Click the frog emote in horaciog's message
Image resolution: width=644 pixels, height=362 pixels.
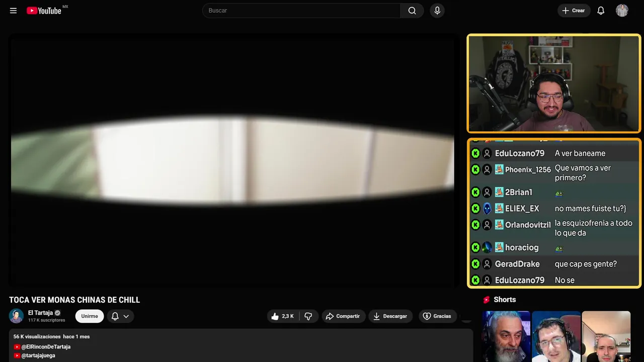[x=558, y=248]
